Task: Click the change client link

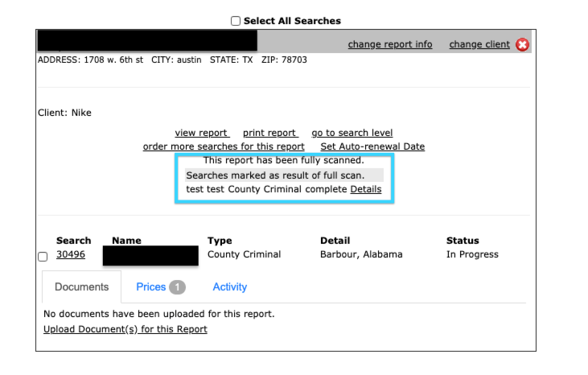Action: (x=479, y=44)
